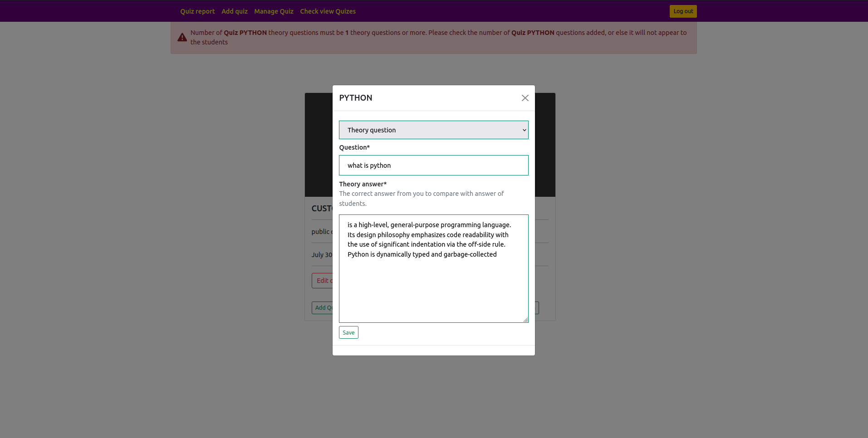
Task: Close the PYTHON dialog with the X
Action: (525, 98)
